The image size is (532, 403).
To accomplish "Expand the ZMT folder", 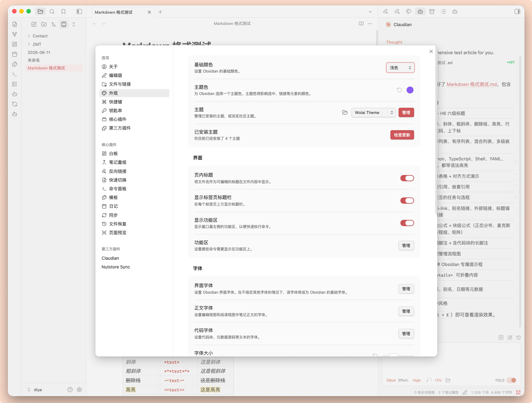I will click(37, 44).
